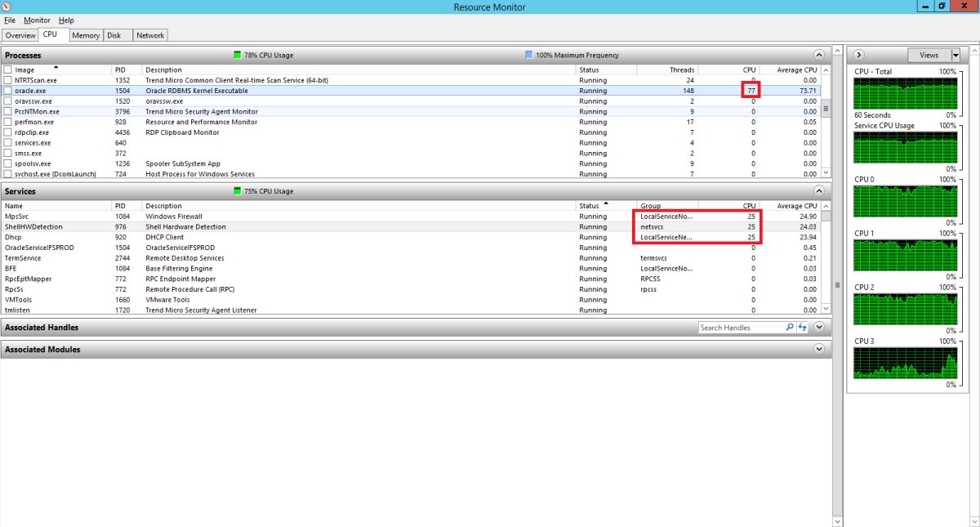Select the Dhcp DHCP Client service row
Viewport: 980px width, 527px height.
[x=411, y=237]
